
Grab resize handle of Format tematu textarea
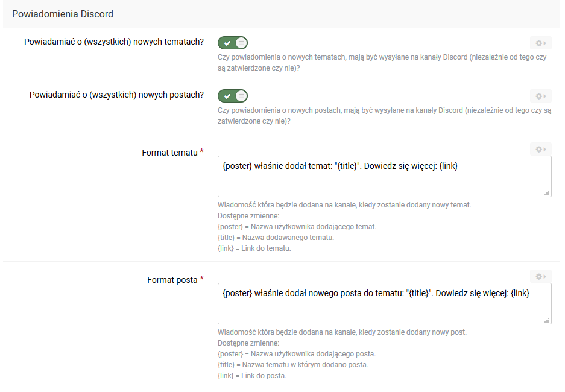(x=547, y=193)
